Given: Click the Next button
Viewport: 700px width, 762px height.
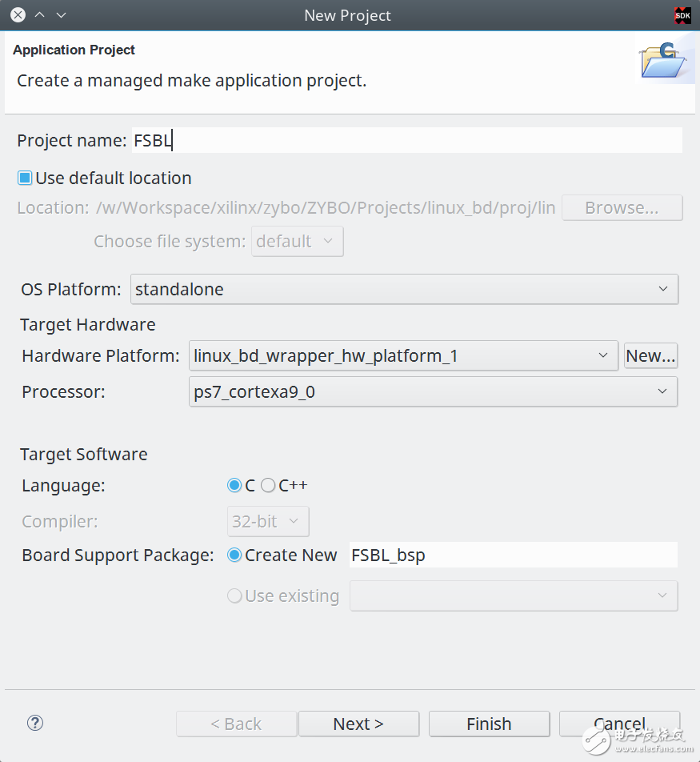Looking at the screenshot, I should click(358, 724).
